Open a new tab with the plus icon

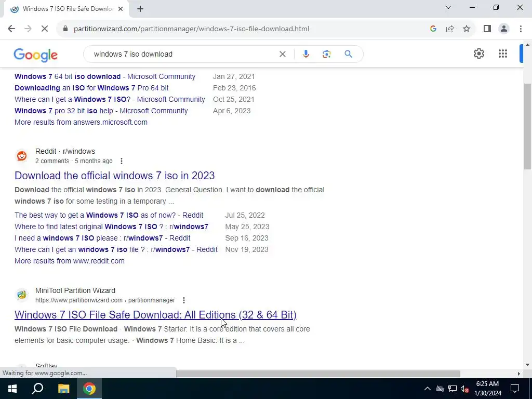tap(140, 9)
